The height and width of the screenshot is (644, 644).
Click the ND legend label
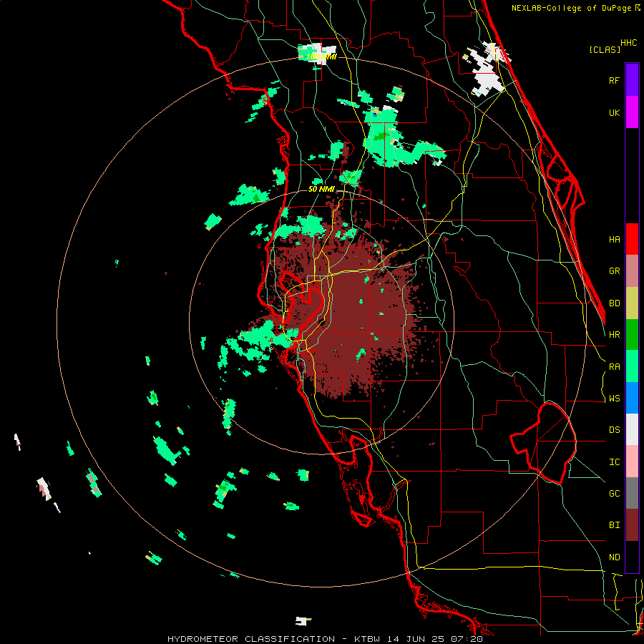click(614, 557)
